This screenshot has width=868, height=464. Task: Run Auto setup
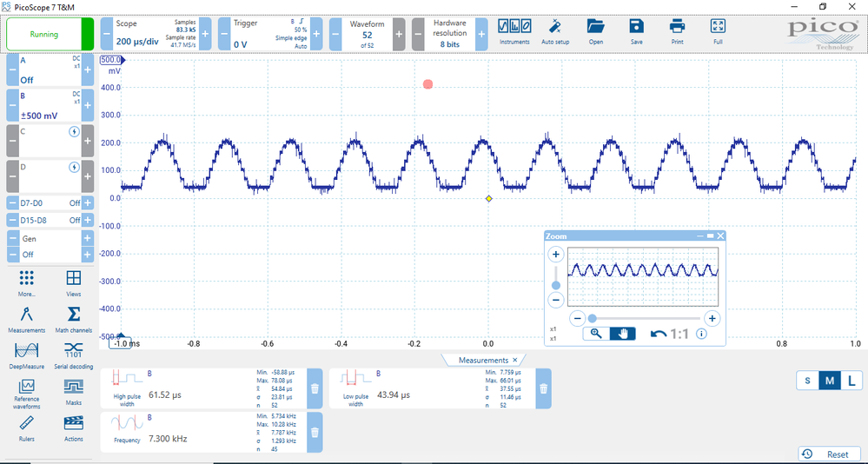[x=555, y=32]
